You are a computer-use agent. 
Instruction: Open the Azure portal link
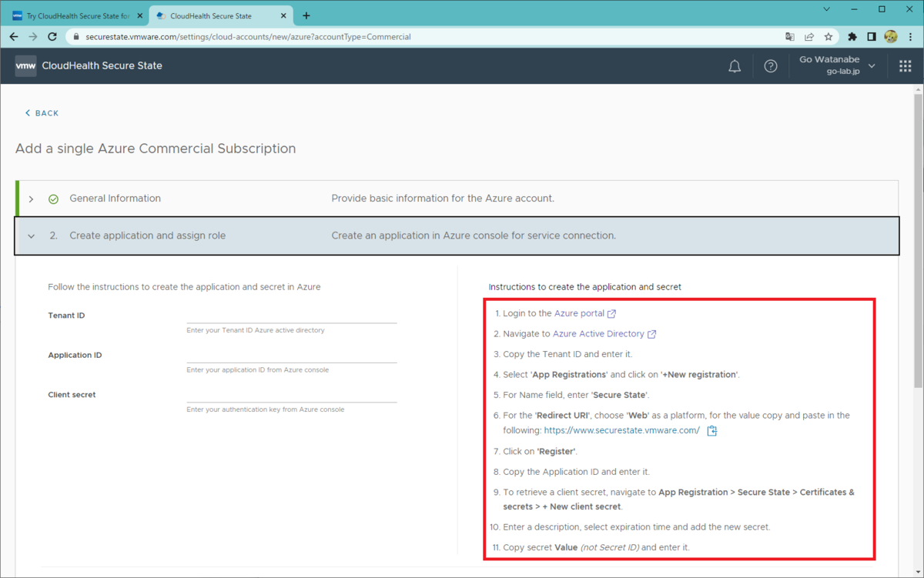[x=584, y=313]
